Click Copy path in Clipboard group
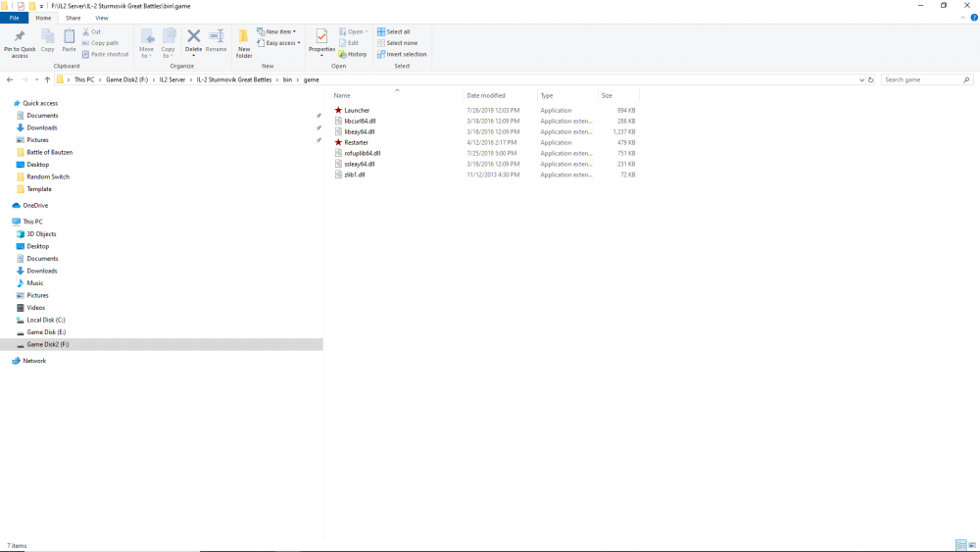980x552 pixels. tap(100, 43)
